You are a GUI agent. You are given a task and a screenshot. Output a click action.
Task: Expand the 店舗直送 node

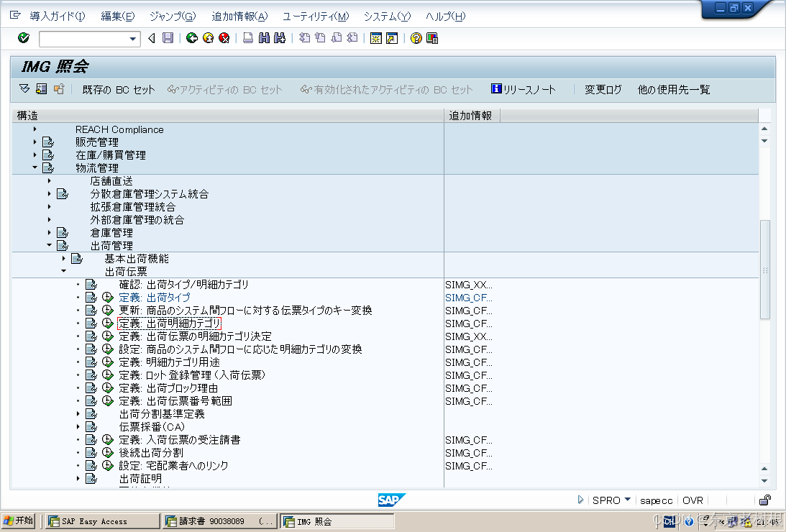tap(49, 181)
